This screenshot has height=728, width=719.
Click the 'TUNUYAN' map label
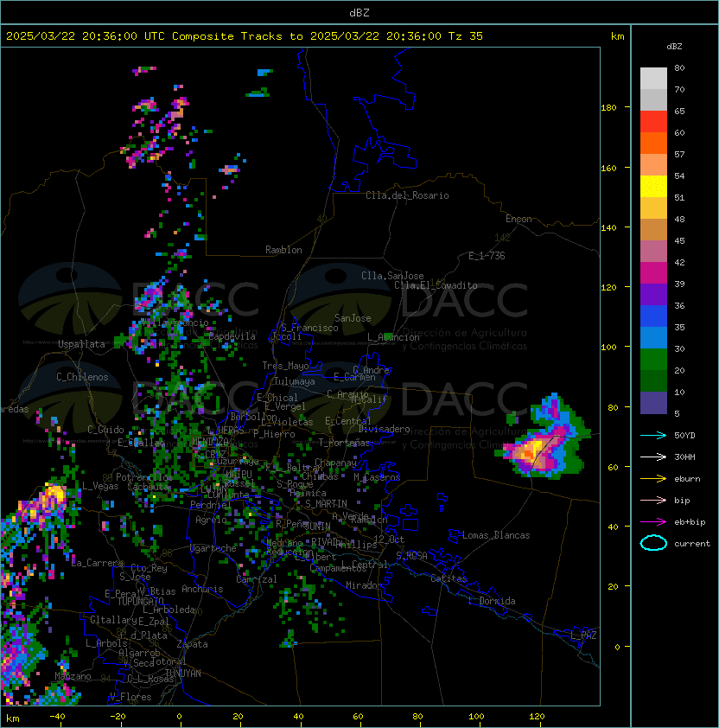pyautogui.click(x=183, y=674)
